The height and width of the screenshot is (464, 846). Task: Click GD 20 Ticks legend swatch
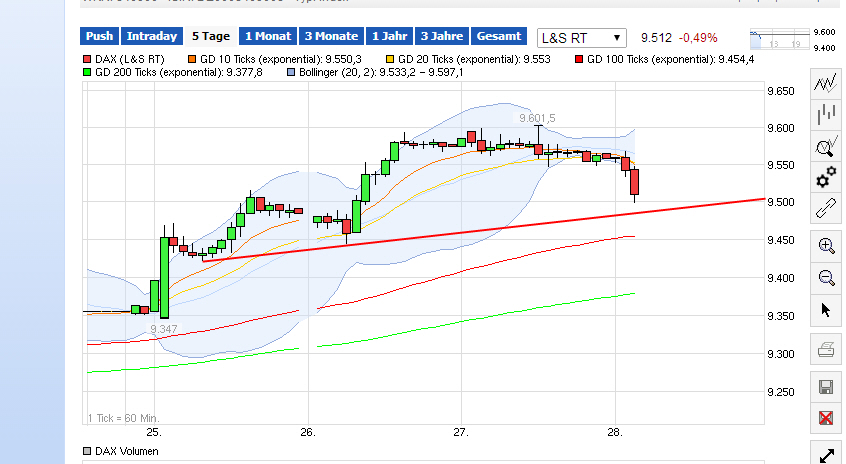coord(390,59)
